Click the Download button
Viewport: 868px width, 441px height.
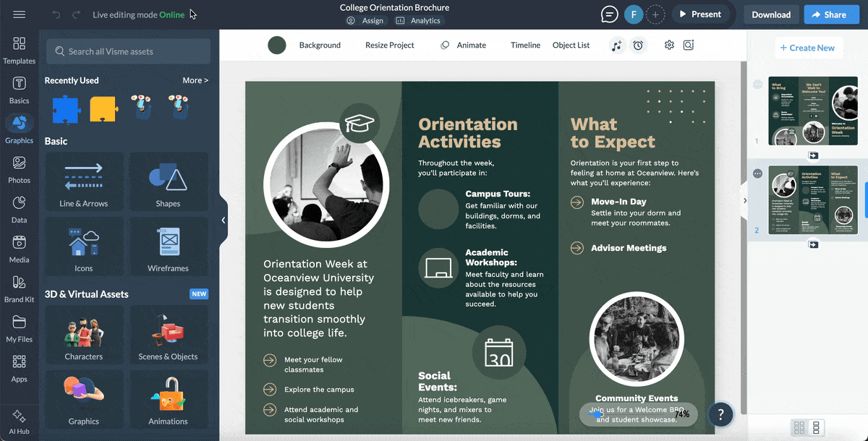pos(771,14)
